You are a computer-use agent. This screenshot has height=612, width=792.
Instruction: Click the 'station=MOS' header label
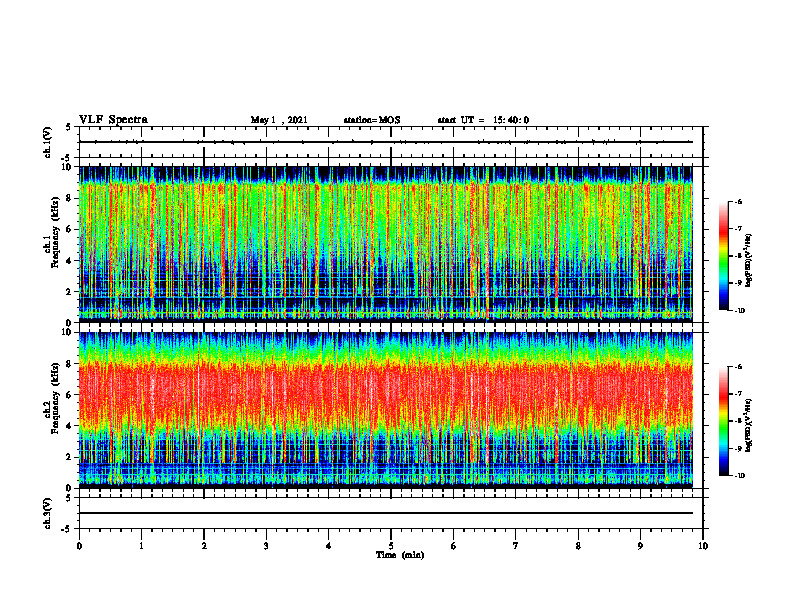372,120
